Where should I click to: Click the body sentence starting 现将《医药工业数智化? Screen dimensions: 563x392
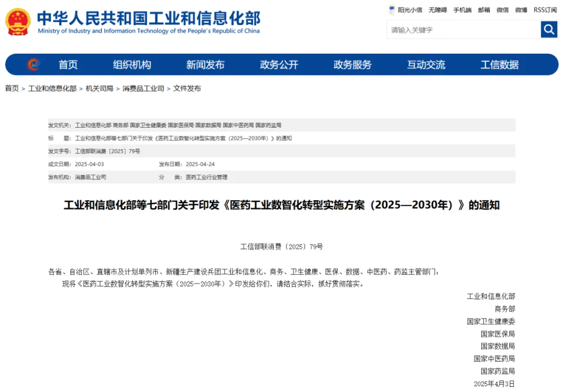coord(214,284)
